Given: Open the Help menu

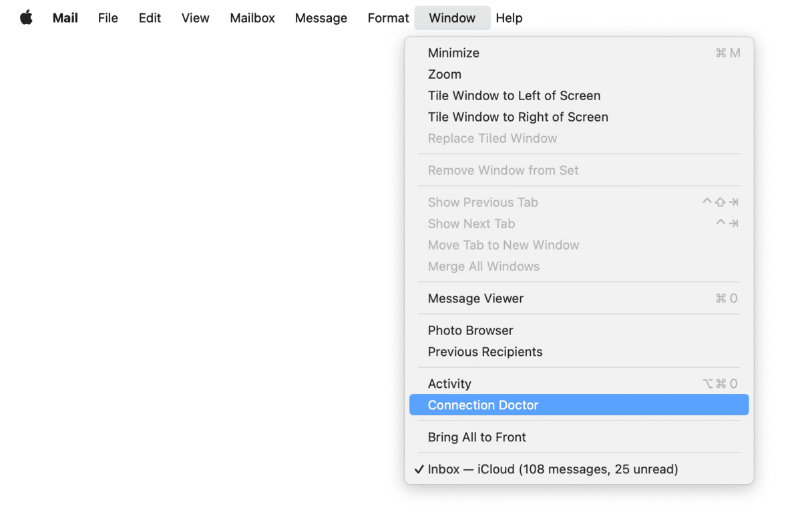Looking at the screenshot, I should coord(509,18).
